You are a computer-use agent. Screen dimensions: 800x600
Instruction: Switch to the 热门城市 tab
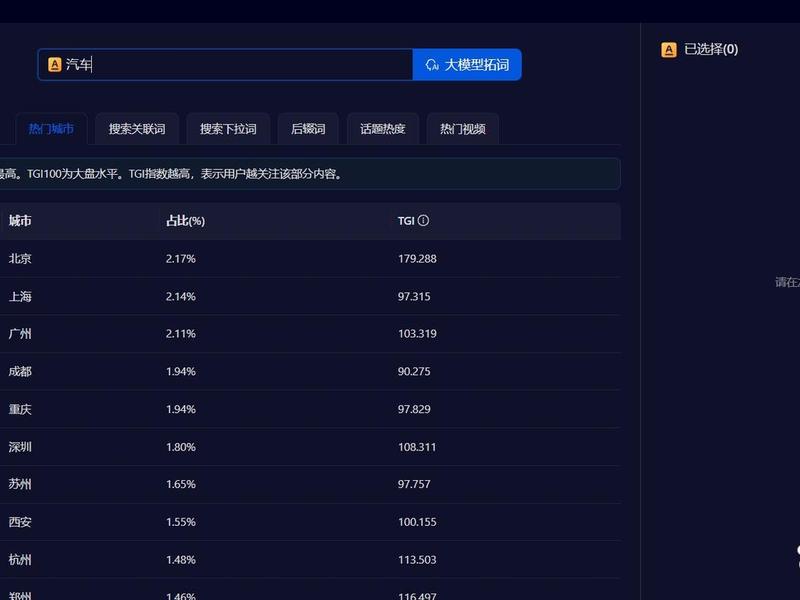(x=51, y=129)
